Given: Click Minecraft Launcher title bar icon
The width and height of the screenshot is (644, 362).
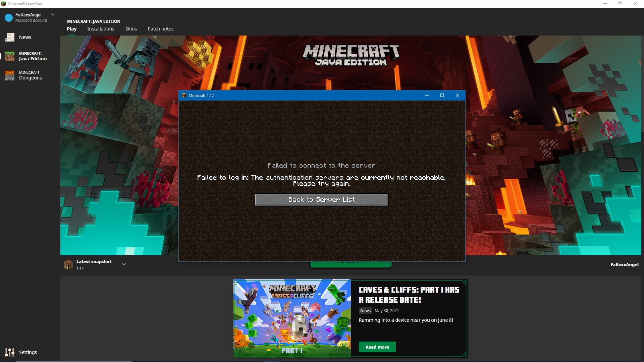Looking at the screenshot, I should (3, 4).
